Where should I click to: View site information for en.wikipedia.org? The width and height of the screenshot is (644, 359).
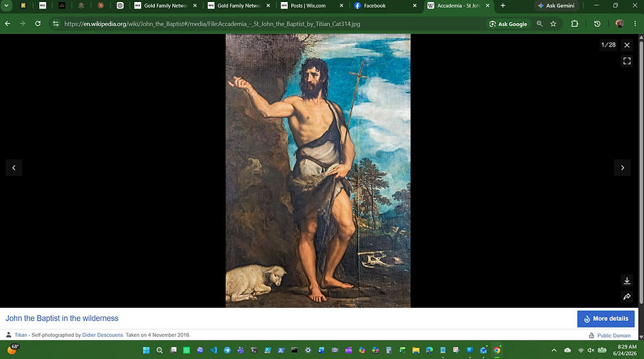pyautogui.click(x=56, y=24)
